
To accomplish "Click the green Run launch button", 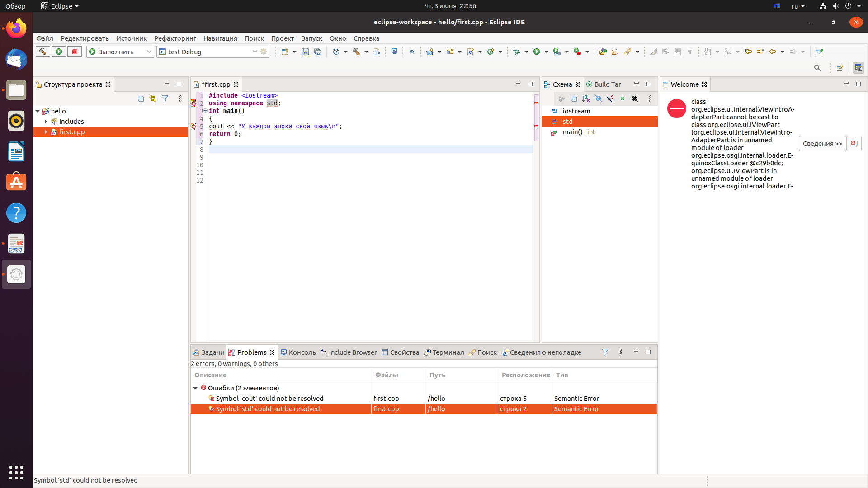I will (59, 52).
